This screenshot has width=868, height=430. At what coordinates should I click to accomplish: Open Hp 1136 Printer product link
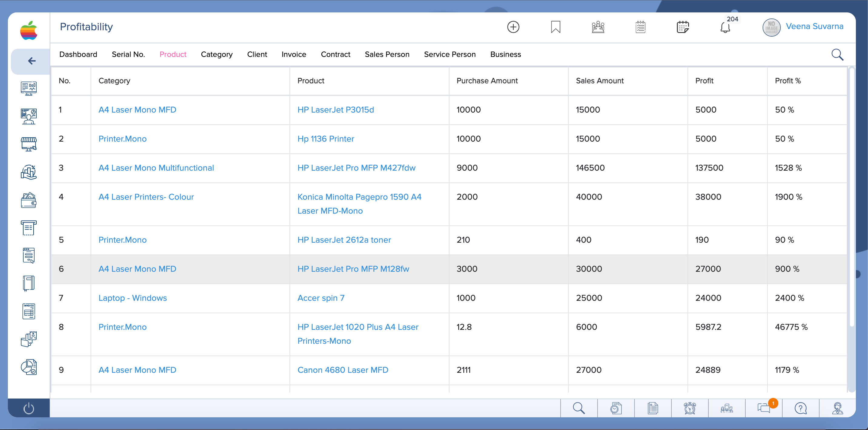[x=326, y=139]
